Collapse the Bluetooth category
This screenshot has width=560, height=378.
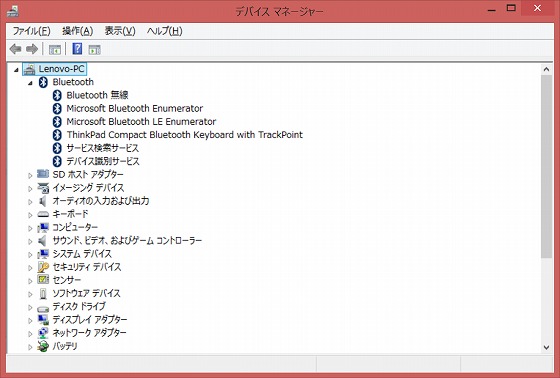point(30,83)
